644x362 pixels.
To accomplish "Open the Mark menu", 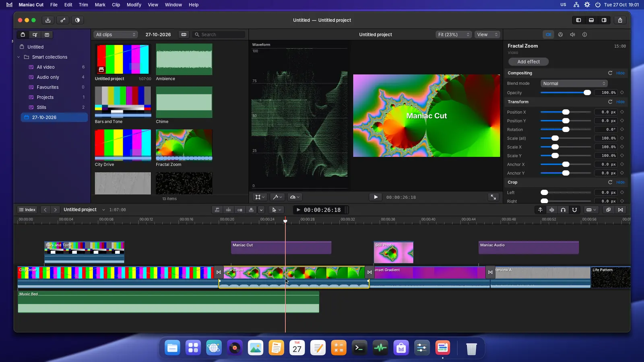I will click(100, 5).
